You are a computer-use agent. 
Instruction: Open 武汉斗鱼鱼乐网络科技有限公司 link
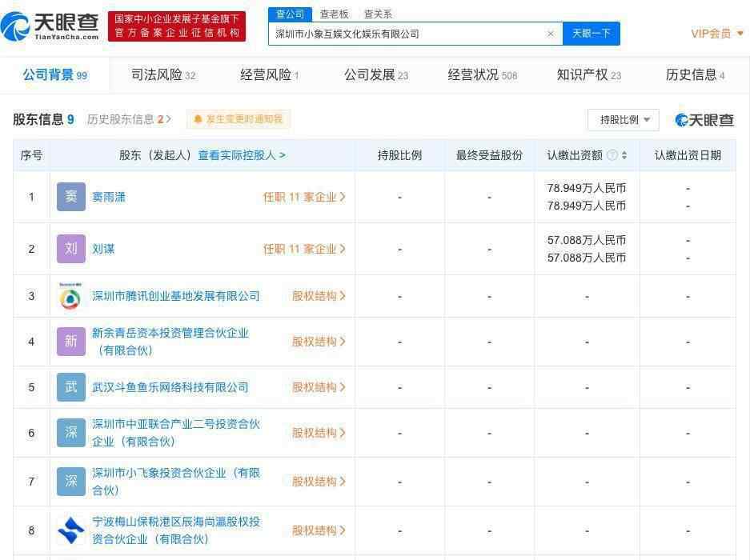click(x=170, y=387)
